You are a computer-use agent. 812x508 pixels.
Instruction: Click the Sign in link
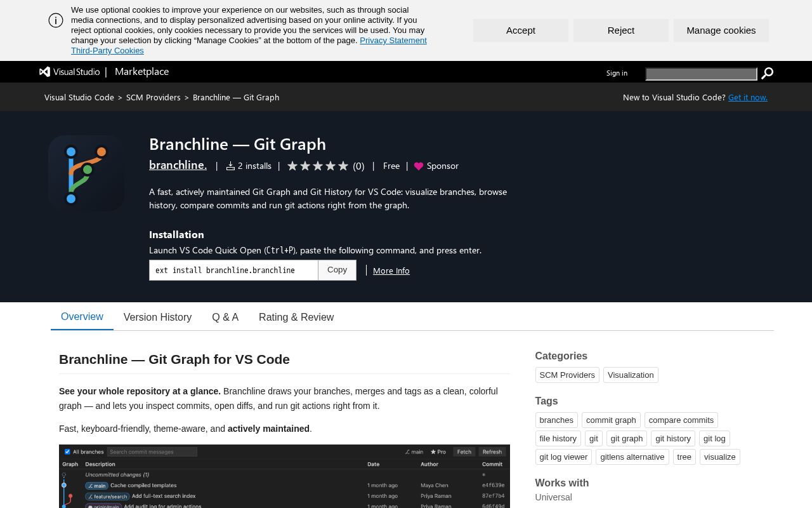tap(617, 73)
